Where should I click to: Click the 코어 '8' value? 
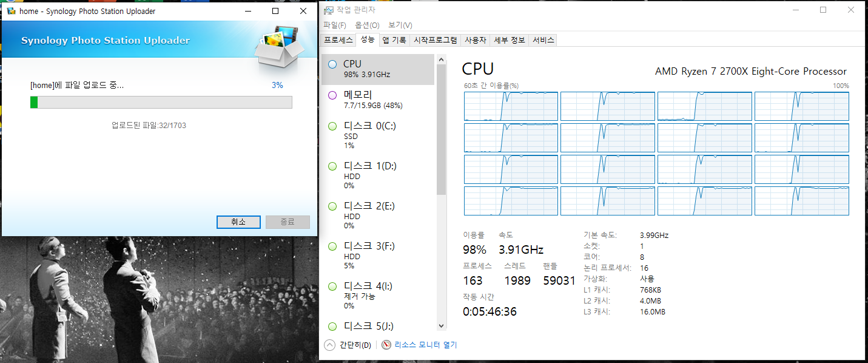pos(642,257)
